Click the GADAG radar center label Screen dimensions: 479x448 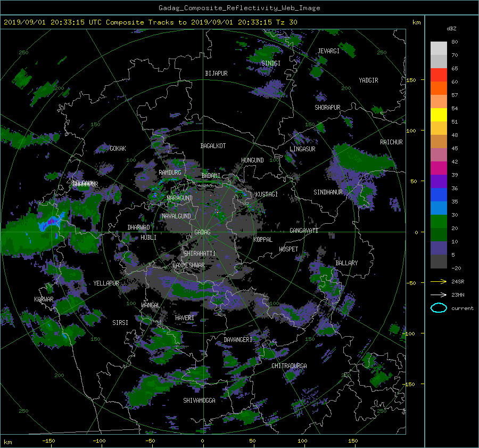pyautogui.click(x=202, y=232)
